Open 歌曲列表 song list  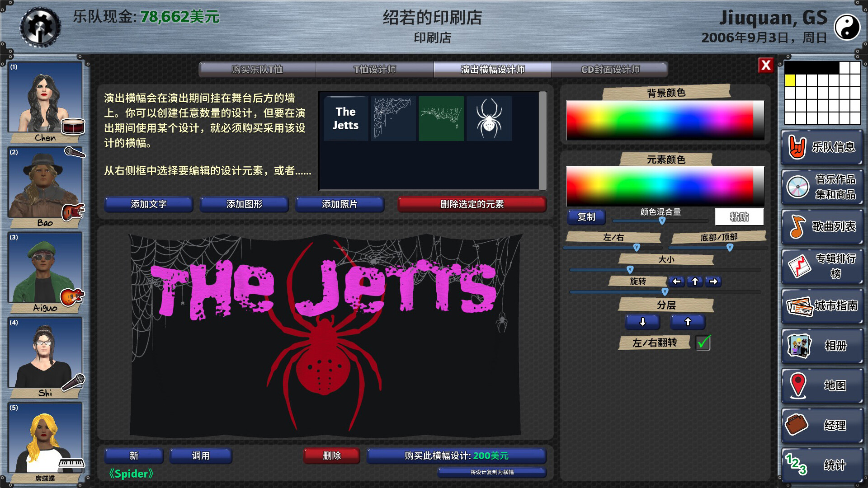[822, 227]
